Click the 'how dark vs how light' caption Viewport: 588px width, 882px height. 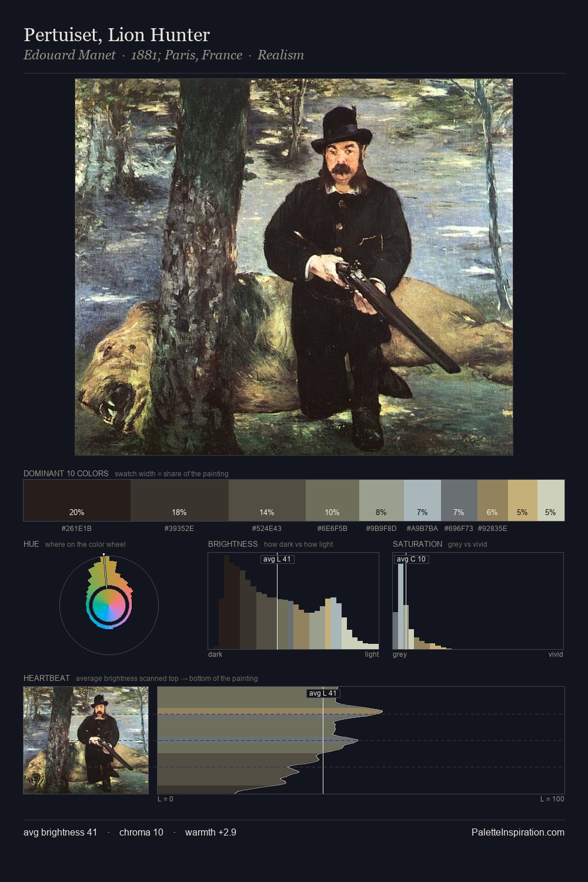click(299, 544)
